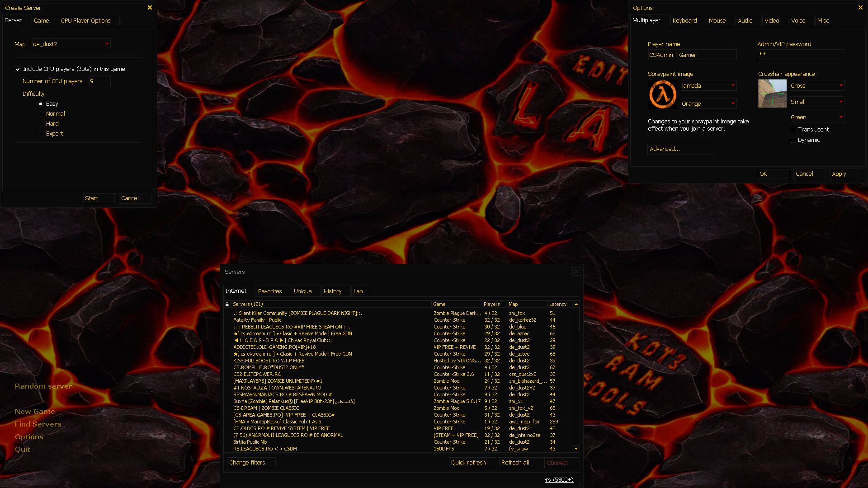Click the lock icon column header in Servers
Screen dimensions: 868x488
227,305
